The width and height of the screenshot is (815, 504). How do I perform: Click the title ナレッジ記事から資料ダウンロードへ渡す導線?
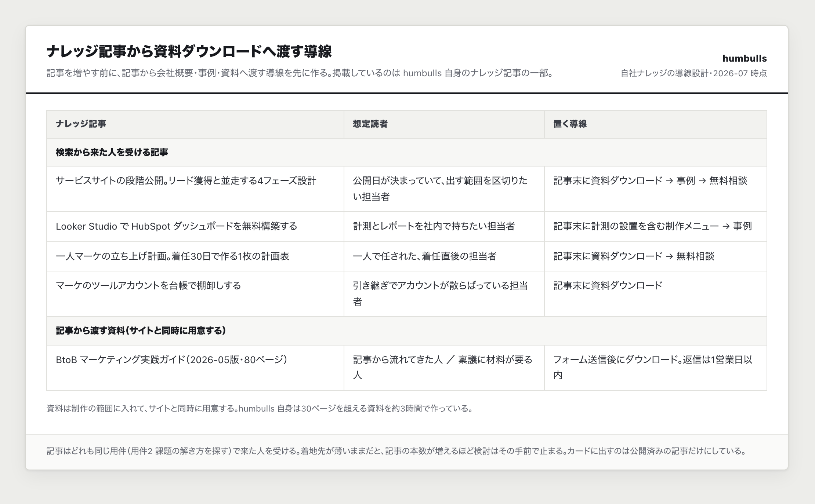(x=189, y=52)
